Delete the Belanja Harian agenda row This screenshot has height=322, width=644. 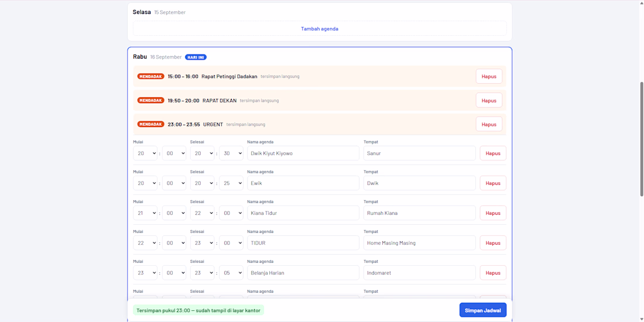click(x=493, y=273)
